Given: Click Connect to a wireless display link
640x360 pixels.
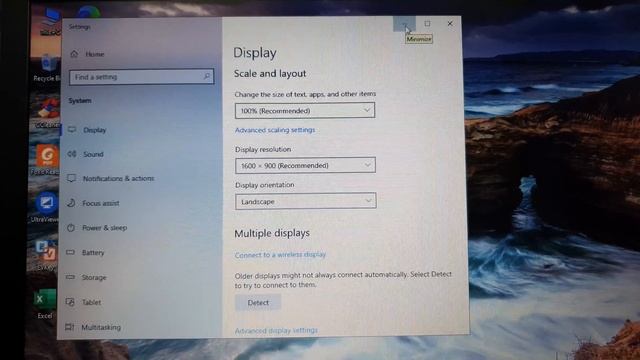Looking at the screenshot, I should tap(280, 255).
